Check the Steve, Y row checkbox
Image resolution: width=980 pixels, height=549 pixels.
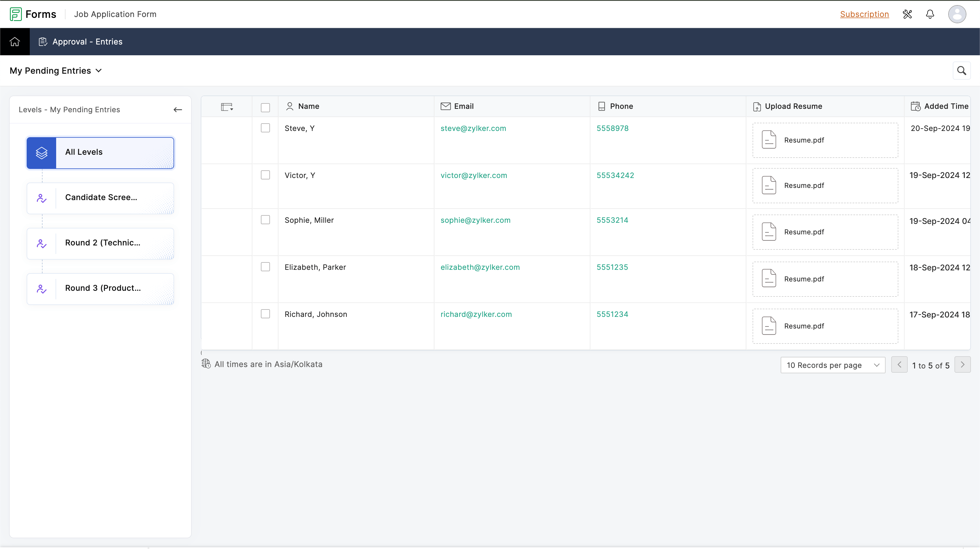(265, 128)
